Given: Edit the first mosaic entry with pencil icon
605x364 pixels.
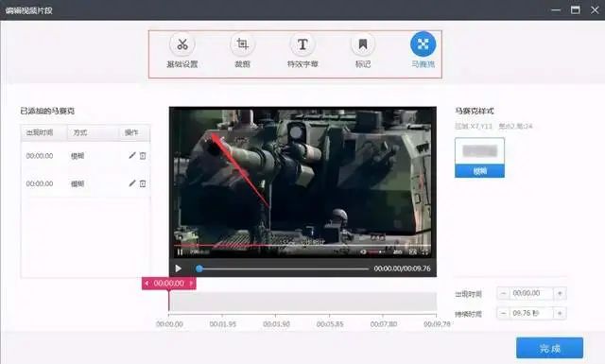Looking at the screenshot, I should pyautogui.click(x=132, y=155).
